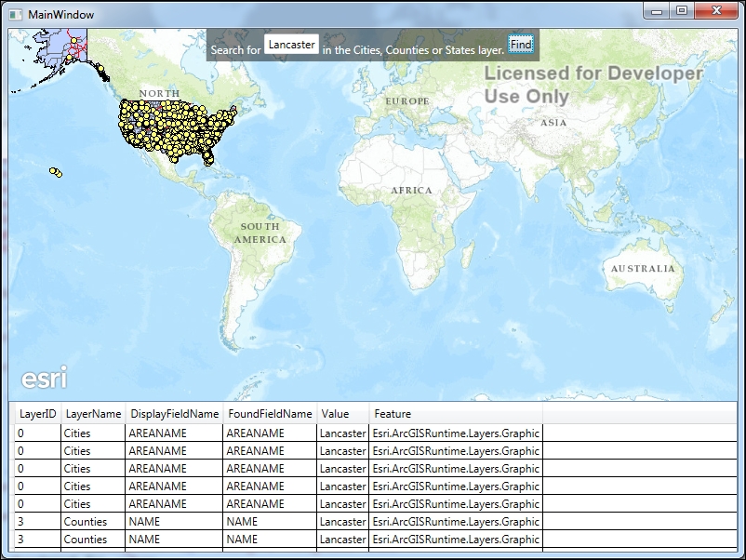Click the South America label on the map
Viewport: 746px width, 560px height.
pyautogui.click(x=260, y=233)
